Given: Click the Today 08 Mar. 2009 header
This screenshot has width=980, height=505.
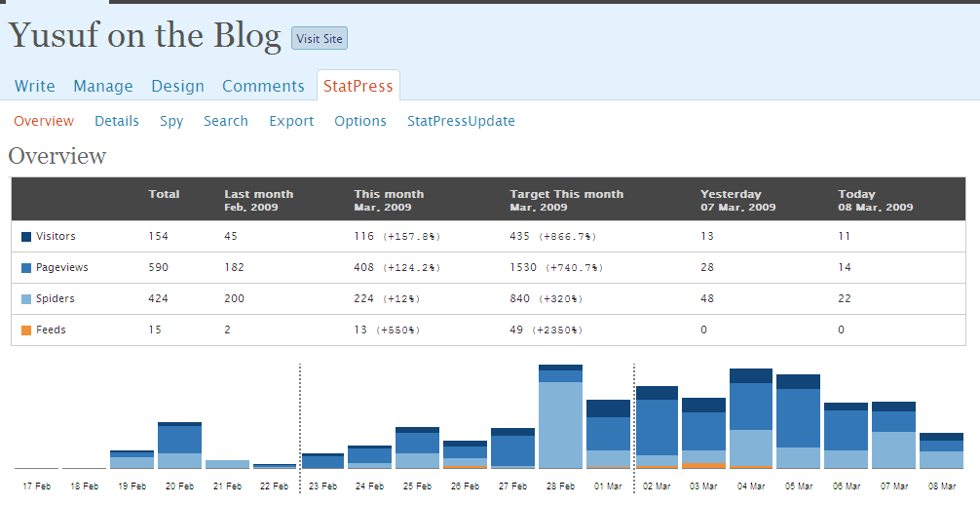Looking at the screenshot, I should pos(875,200).
